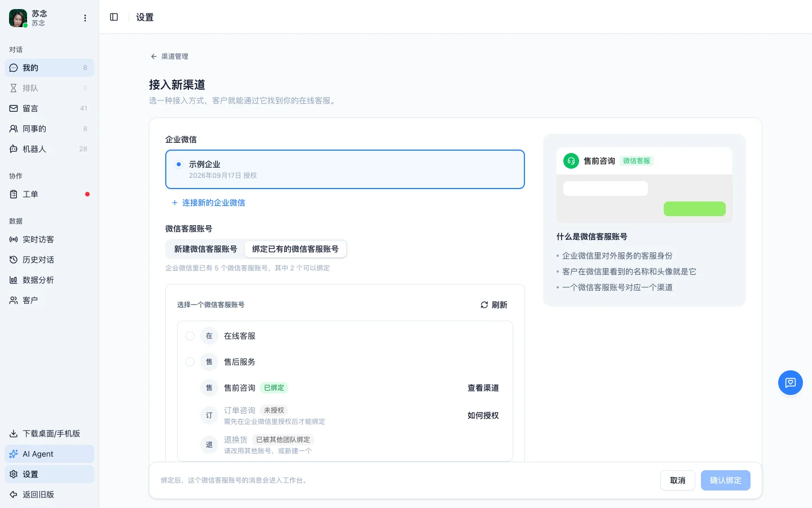Viewport: 812px width, 508px height.
Task: Open 数据分析 chart icon
Action: (14, 280)
